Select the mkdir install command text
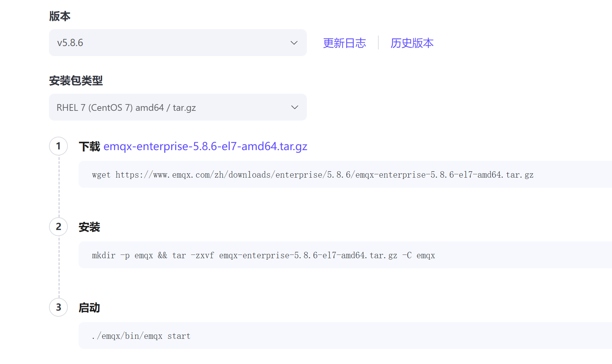 pyautogui.click(x=263, y=255)
